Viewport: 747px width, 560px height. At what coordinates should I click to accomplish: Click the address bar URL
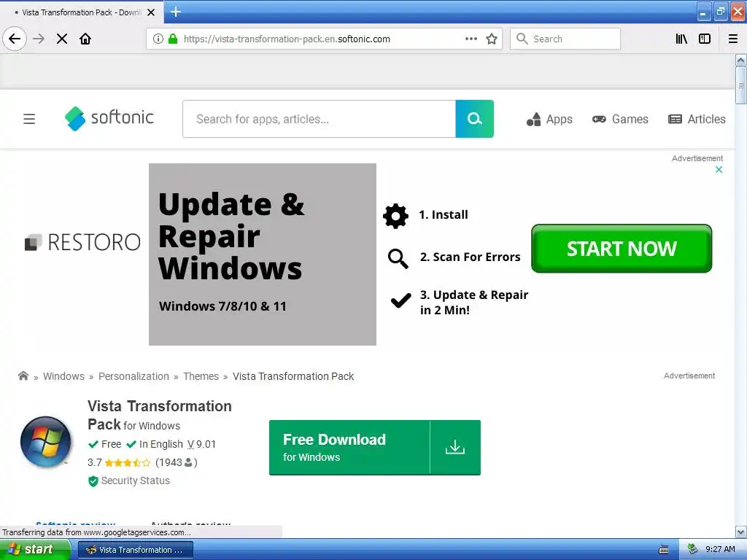coord(287,39)
